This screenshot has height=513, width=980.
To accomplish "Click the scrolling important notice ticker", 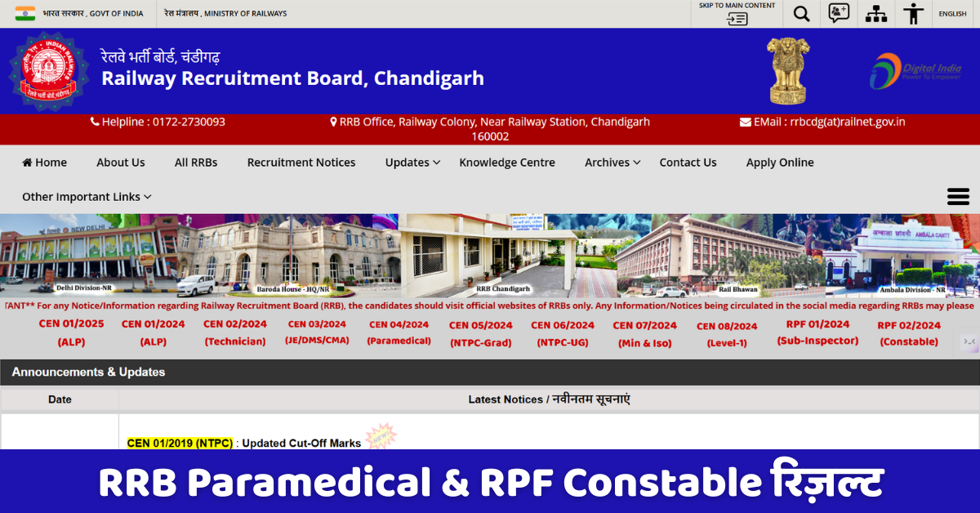I will click(x=490, y=306).
